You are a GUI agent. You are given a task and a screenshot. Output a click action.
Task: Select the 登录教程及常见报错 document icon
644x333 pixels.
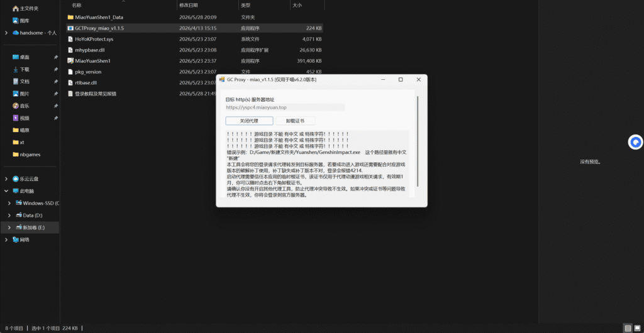pyautogui.click(x=70, y=94)
